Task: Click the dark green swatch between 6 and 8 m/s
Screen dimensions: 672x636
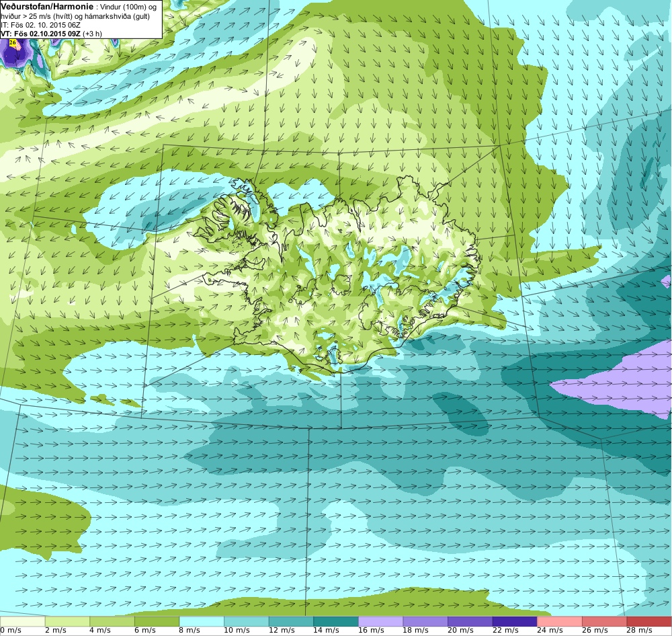Action: click(157, 621)
